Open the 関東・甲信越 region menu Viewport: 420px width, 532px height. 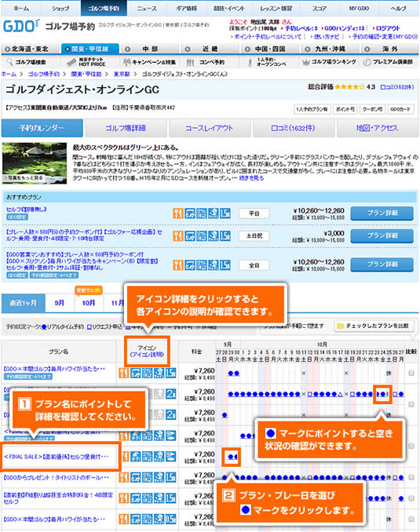tap(90, 49)
